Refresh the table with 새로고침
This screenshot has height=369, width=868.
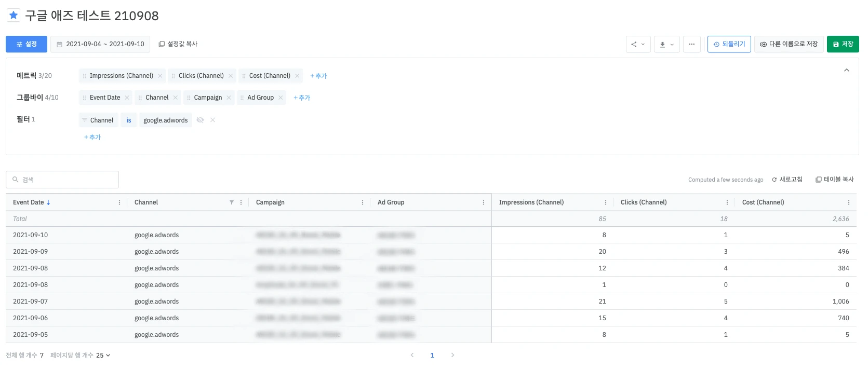point(787,180)
